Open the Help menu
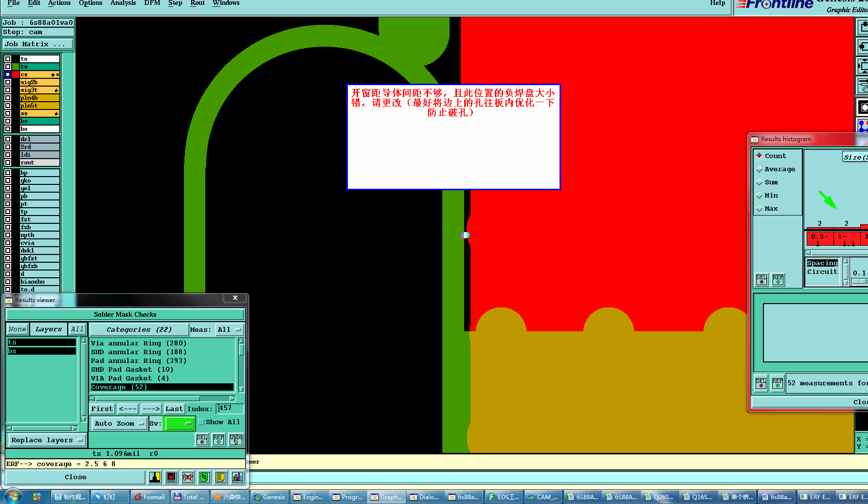Image resolution: width=868 pixels, height=504 pixels. click(718, 3)
